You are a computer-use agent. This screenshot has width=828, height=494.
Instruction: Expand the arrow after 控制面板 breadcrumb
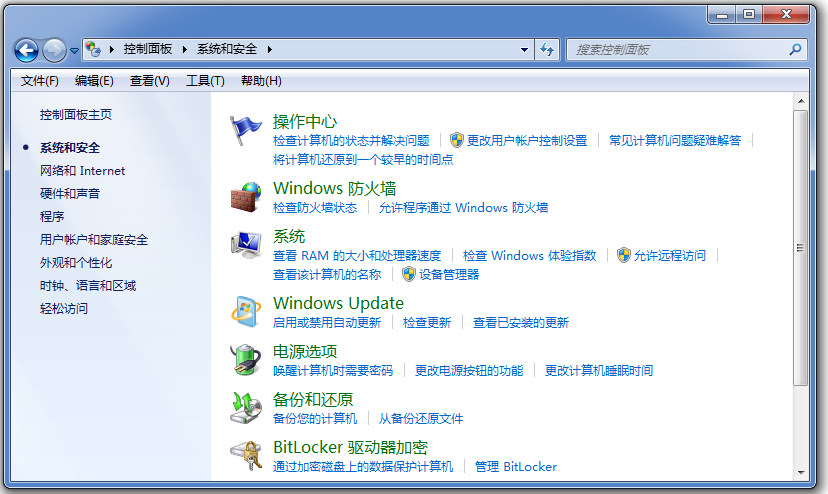[x=184, y=50]
